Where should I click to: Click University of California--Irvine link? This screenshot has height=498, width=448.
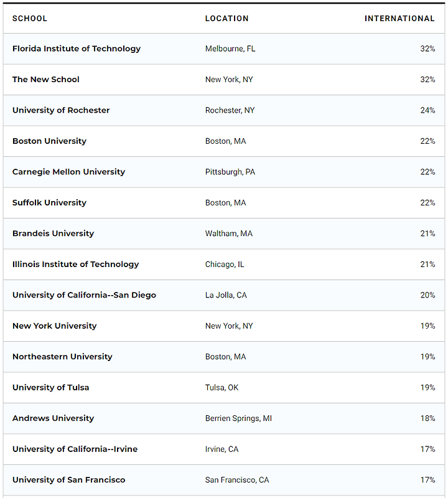[x=75, y=449]
